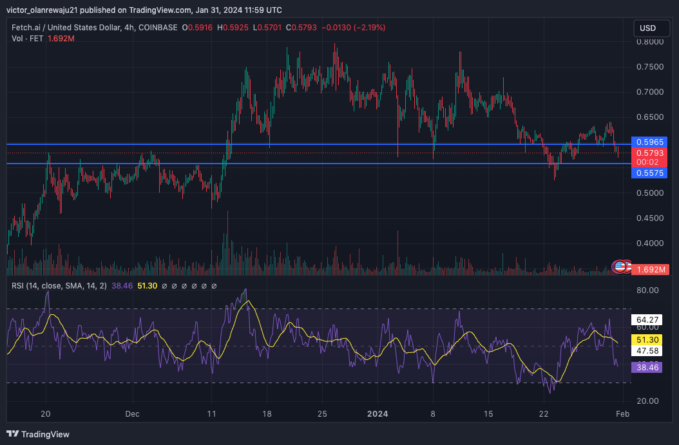
Task: Click the flag event icon above volume label
Action: point(620,266)
